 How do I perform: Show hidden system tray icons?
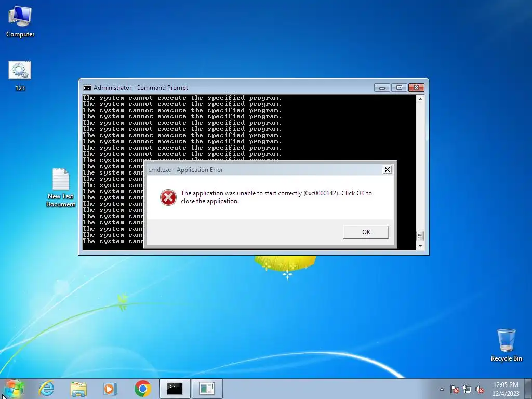pyautogui.click(x=442, y=389)
